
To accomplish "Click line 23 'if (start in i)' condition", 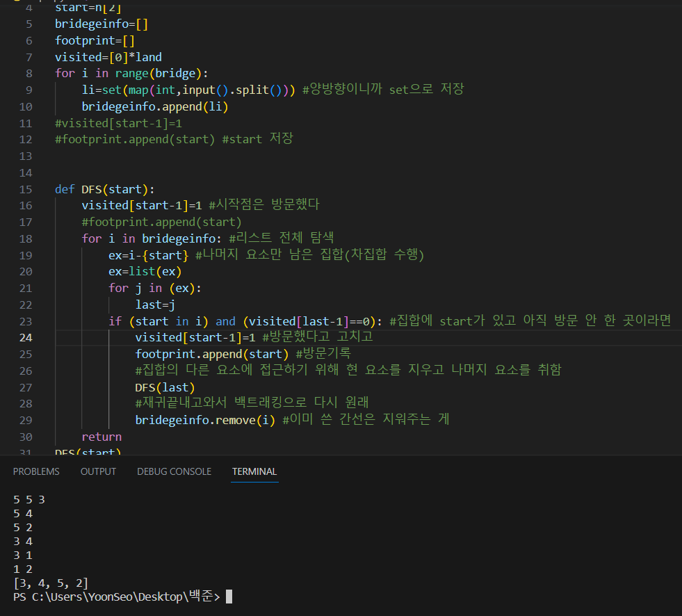I will point(159,321).
